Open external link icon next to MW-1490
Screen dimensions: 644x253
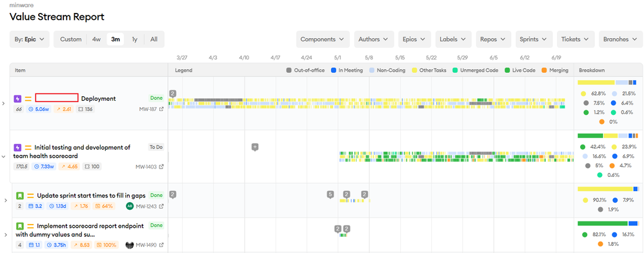[x=162, y=245]
